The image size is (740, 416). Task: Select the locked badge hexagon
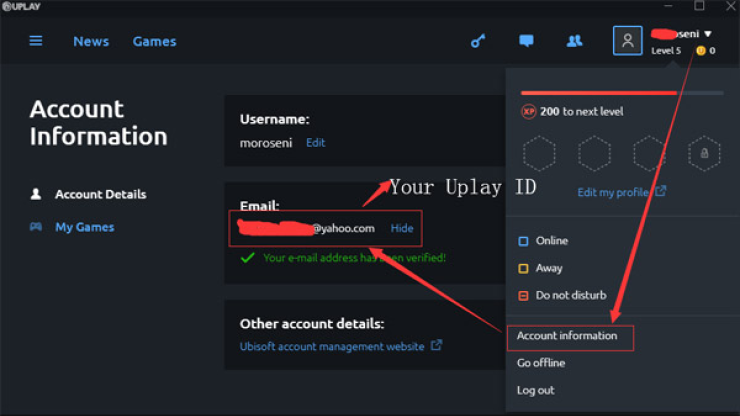(x=704, y=153)
